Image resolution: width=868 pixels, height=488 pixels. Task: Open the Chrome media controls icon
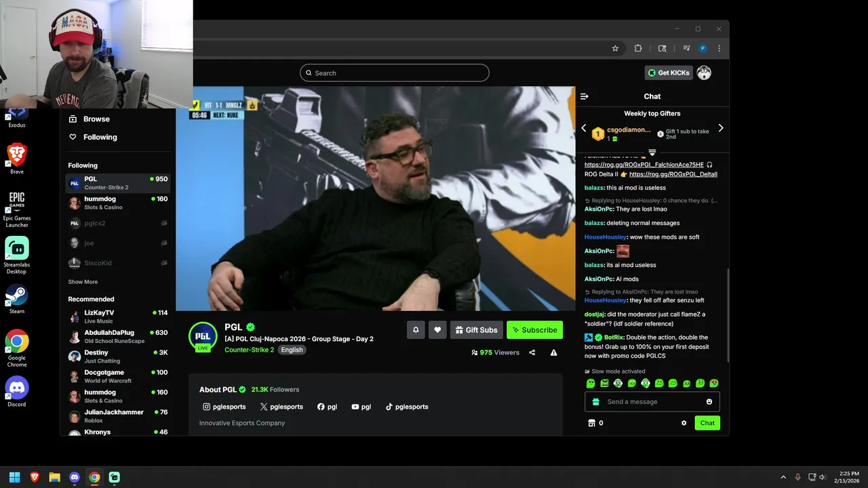tap(686, 48)
